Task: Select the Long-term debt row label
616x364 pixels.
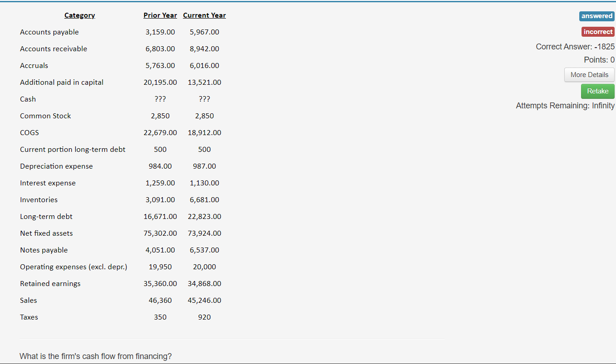Action: click(46, 217)
